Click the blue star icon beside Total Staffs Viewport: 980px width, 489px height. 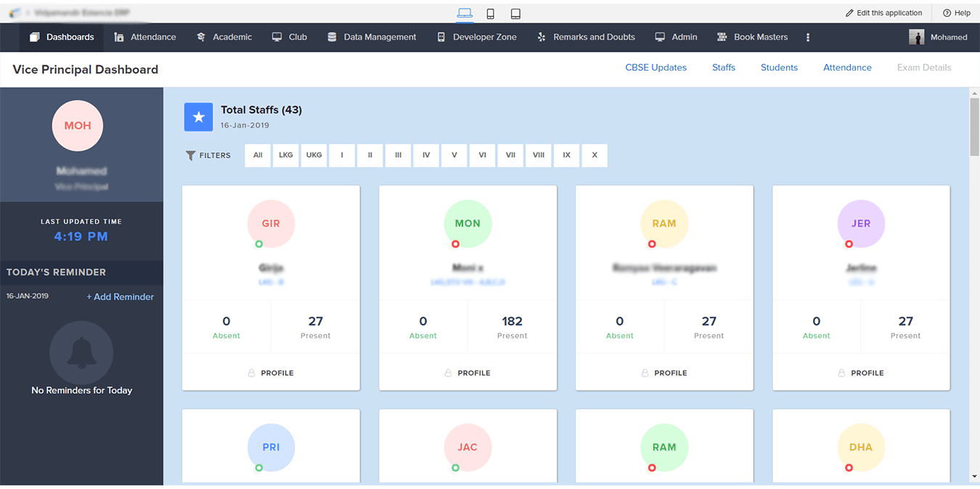198,117
